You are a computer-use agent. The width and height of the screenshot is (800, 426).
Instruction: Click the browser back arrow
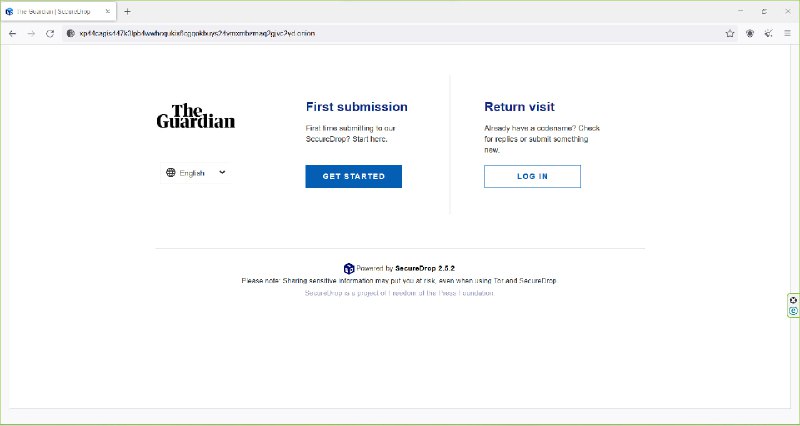click(x=12, y=33)
